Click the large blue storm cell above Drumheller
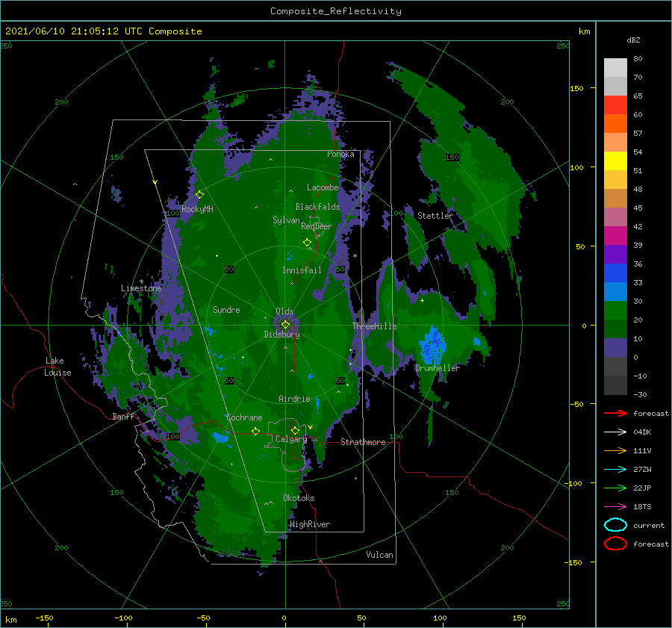672x628 pixels. (x=433, y=346)
